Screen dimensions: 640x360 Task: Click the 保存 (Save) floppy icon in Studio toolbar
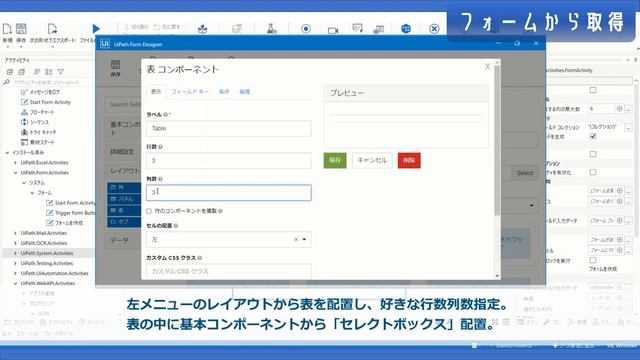21,29
